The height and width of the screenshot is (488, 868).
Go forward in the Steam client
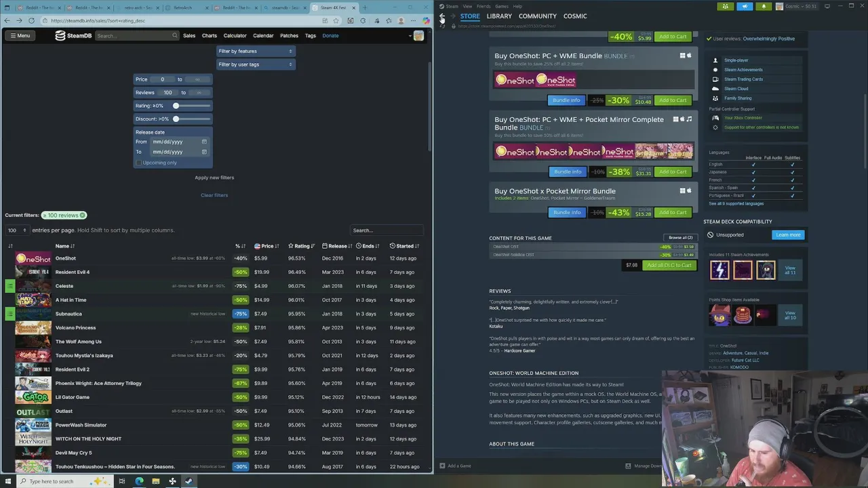453,16
